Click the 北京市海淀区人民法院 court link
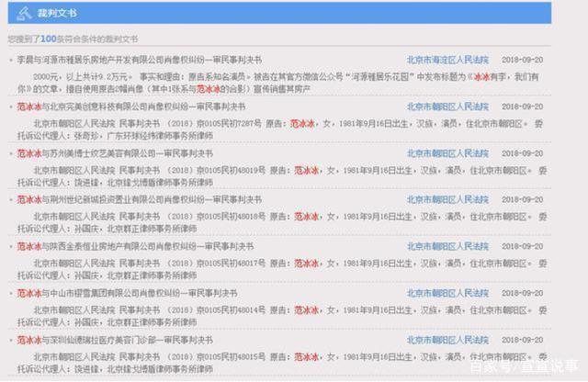Image resolution: width=588 pixels, height=382 pixels. pos(447,60)
